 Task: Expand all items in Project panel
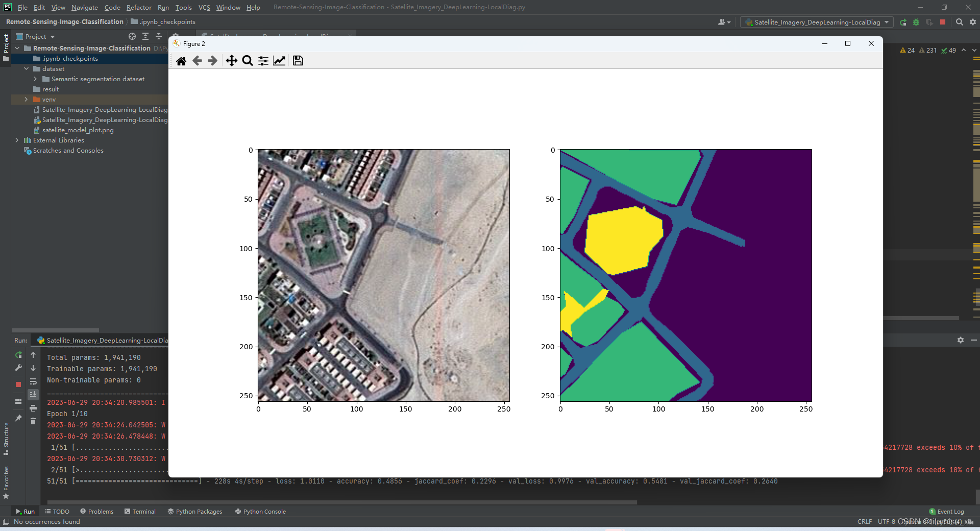pos(145,36)
